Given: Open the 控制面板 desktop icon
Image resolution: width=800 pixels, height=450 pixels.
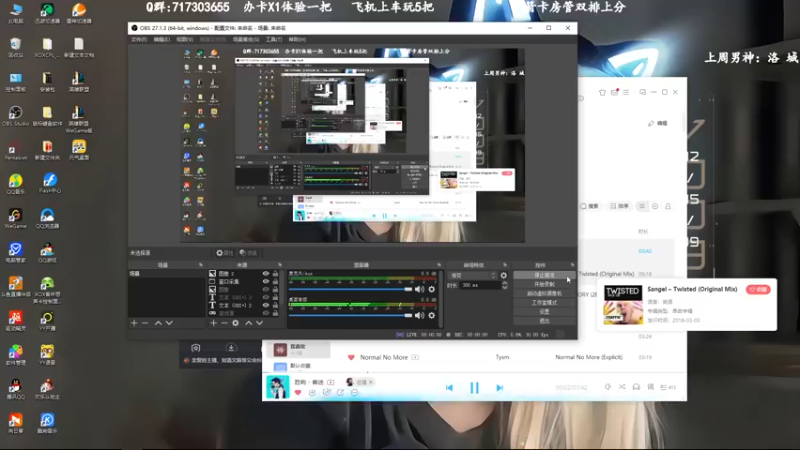Looking at the screenshot, I should [x=15, y=82].
